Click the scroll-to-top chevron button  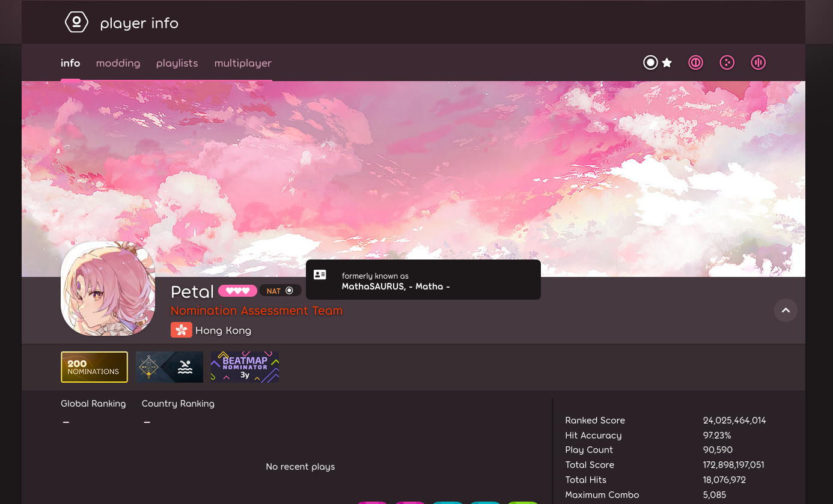786,310
